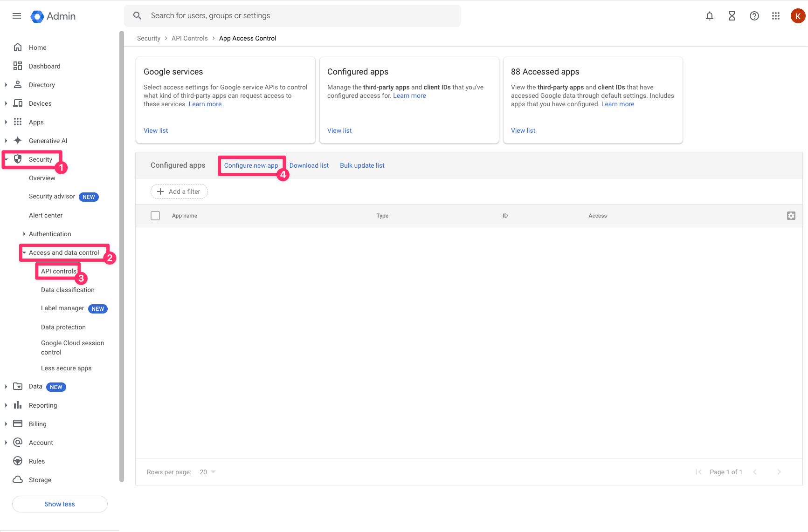This screenshot has height=532, width=808.
Task: Click Learn more in Accessed apps card
Action: click(x=618, y=104)
